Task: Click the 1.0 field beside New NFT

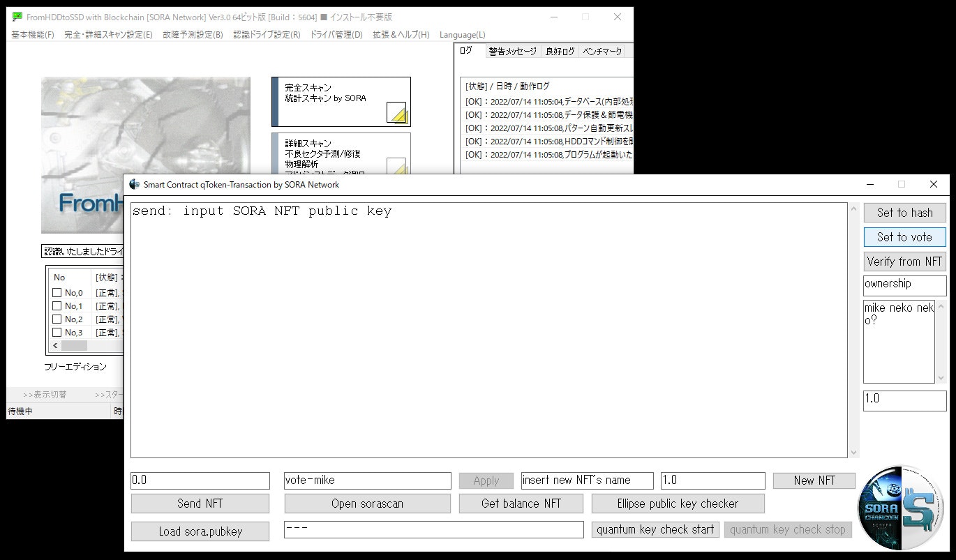Action: pyautogui.click(x=712, y=480)
